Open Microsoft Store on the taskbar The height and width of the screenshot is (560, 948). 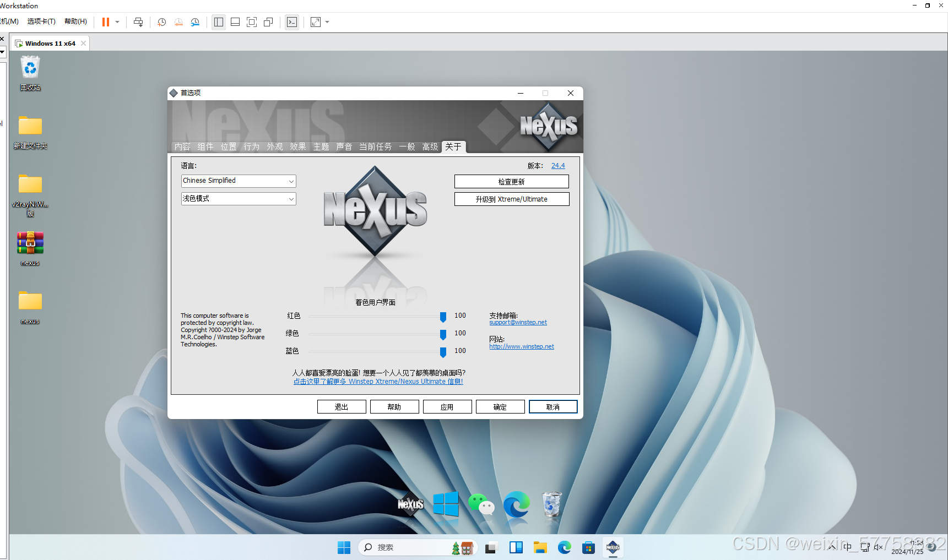[588, 547]
